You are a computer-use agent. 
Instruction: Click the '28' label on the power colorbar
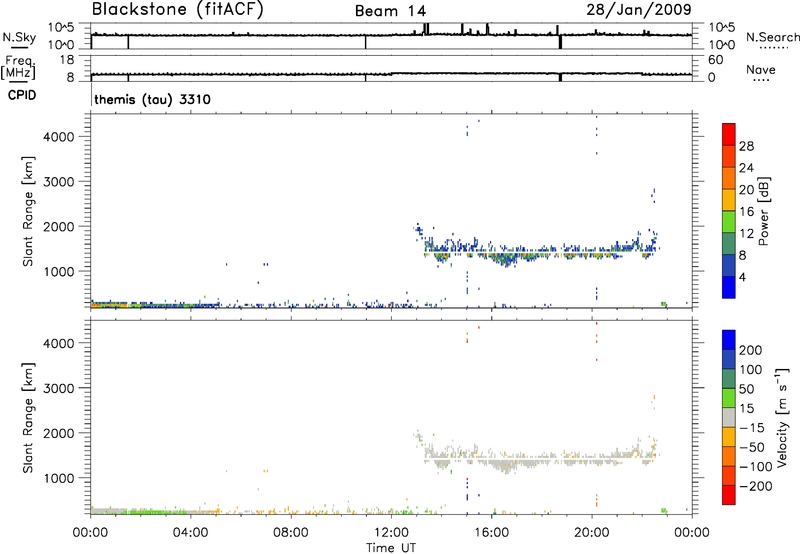tap(746, 146)
